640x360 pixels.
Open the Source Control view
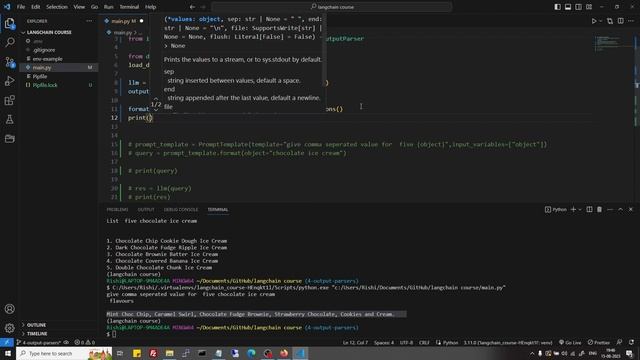(x=9, y=62)
